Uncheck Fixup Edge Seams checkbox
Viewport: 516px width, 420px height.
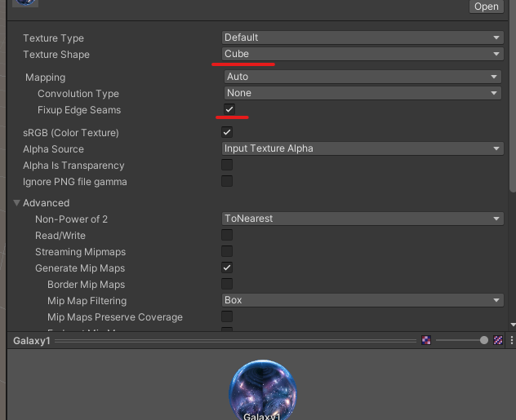[229, 109]
